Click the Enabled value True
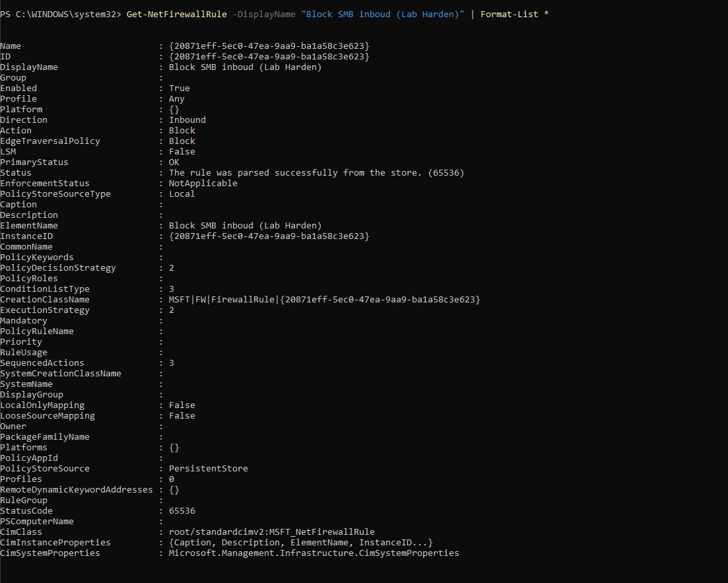The width and height of the screenshot is (728, 583). tap(180, 88)
